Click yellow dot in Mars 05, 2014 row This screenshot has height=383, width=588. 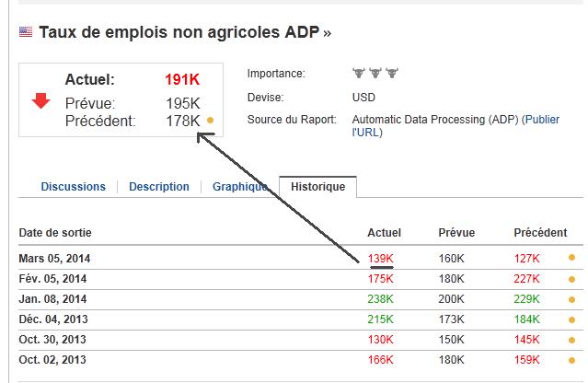(x=571, y=259)
